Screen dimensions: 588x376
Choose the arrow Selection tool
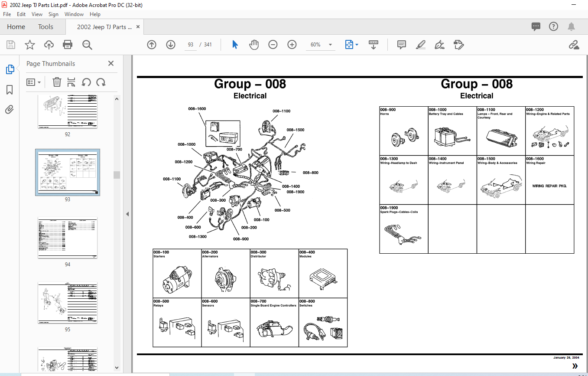[x=235, y=45]
